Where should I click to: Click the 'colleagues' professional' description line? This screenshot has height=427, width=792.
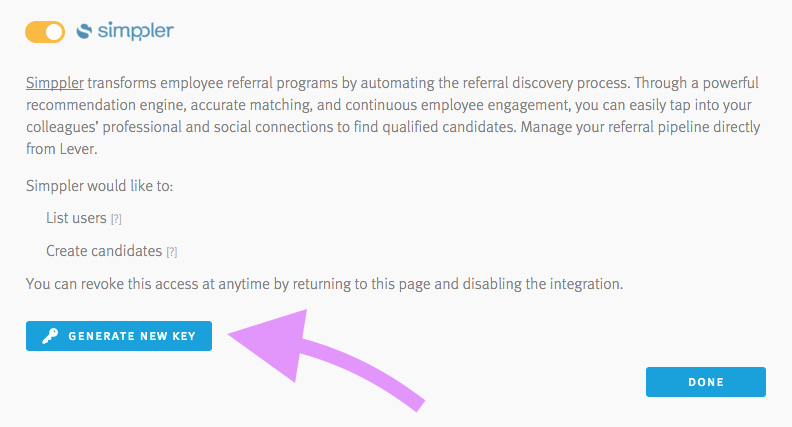point(393,127)
